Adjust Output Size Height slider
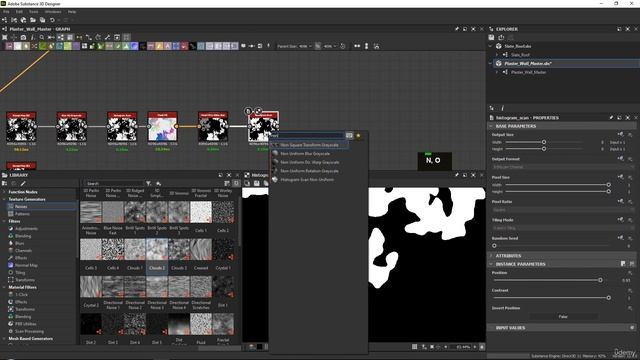Viewport: 640px width, 360px height. [x=544, y=149]
